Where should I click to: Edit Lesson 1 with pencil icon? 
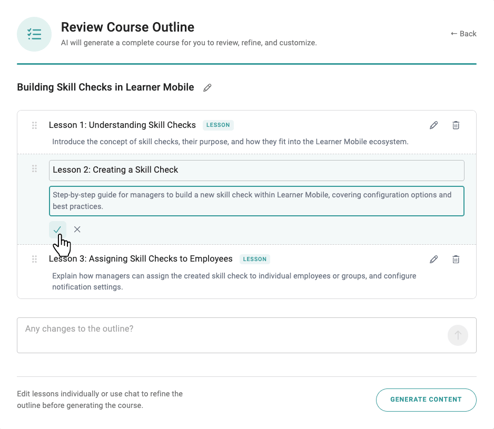pyautogui.click(x=434, y=125)
